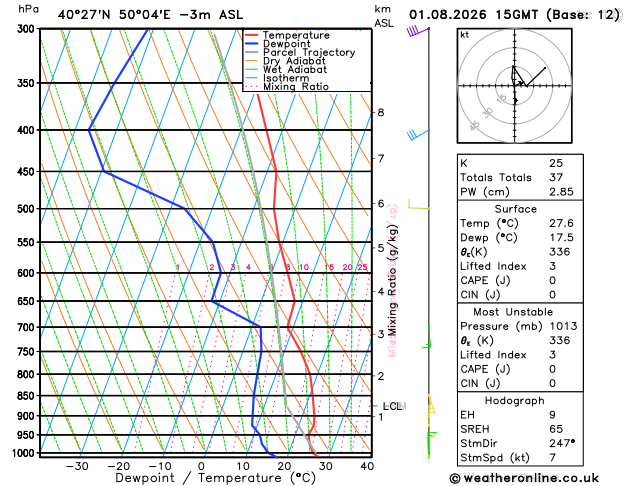The width and height of the screenshot is (629, 486).
Task: Click the 850 pressure level label
Action: point(28,396)
